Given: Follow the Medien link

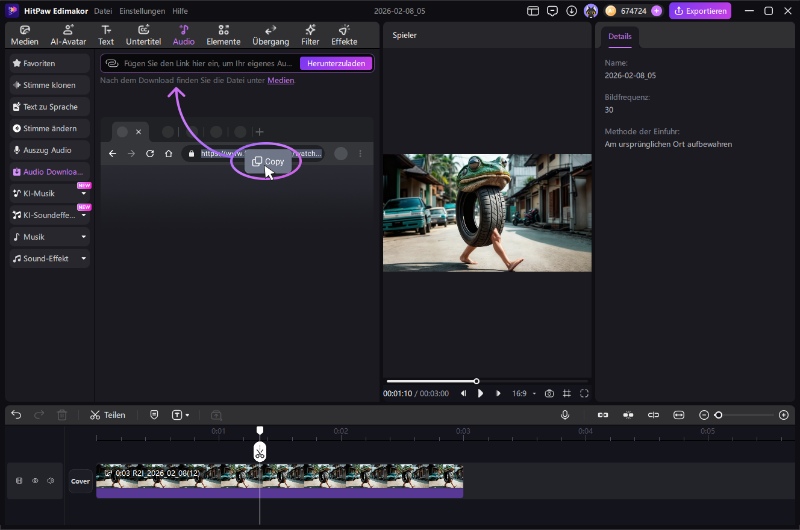Looking at the screenshot, I should tap(280, 80).
